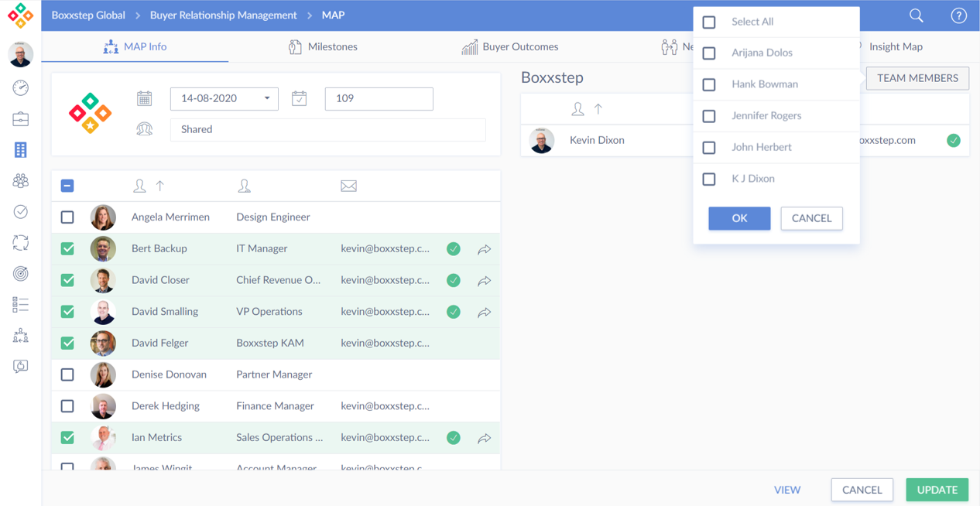Viewport: 980px width, 506px height.
Task: Select the building icon in sidebar
Action: coord(21,150)
